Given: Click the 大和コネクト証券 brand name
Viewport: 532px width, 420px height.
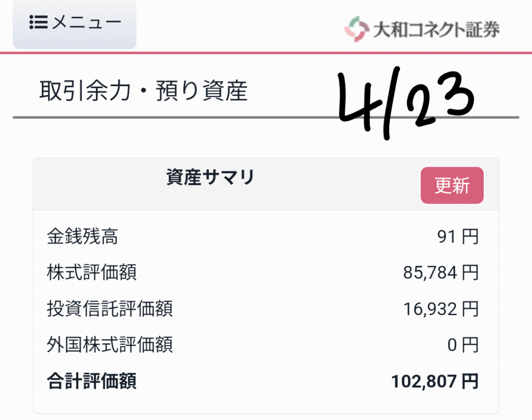Looking at the screenshot, I should coord(436,30).
